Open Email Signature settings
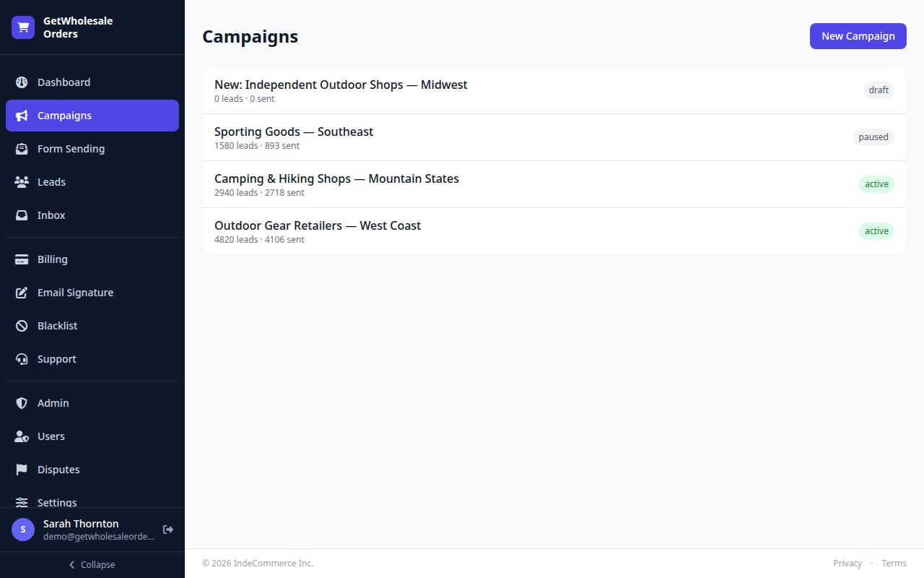Viewport: 924px width, 578px height. (x=92, y=293)
